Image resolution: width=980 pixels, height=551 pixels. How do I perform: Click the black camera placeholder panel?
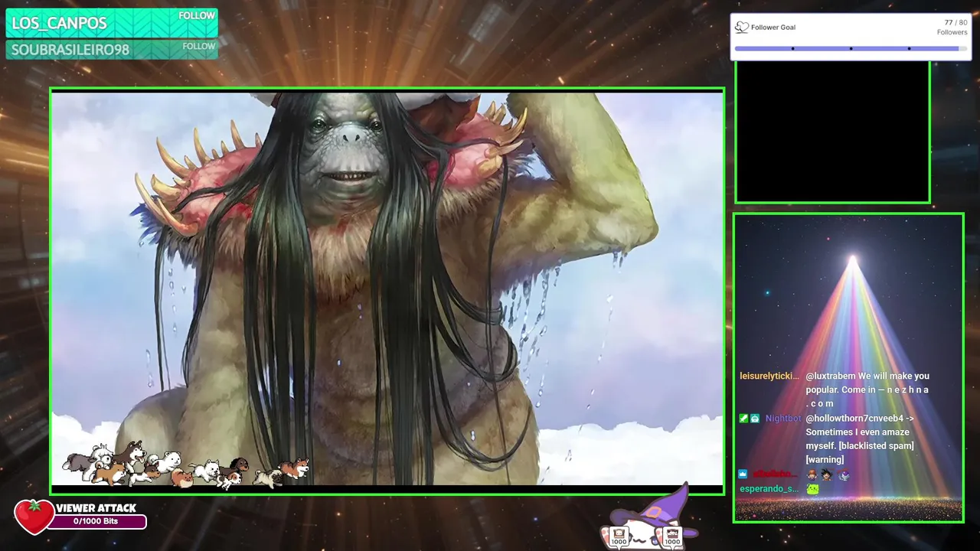(833, 132)
